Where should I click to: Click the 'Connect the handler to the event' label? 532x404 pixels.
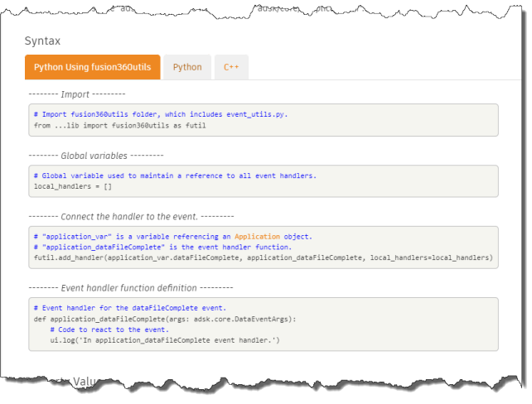point(131,217)
